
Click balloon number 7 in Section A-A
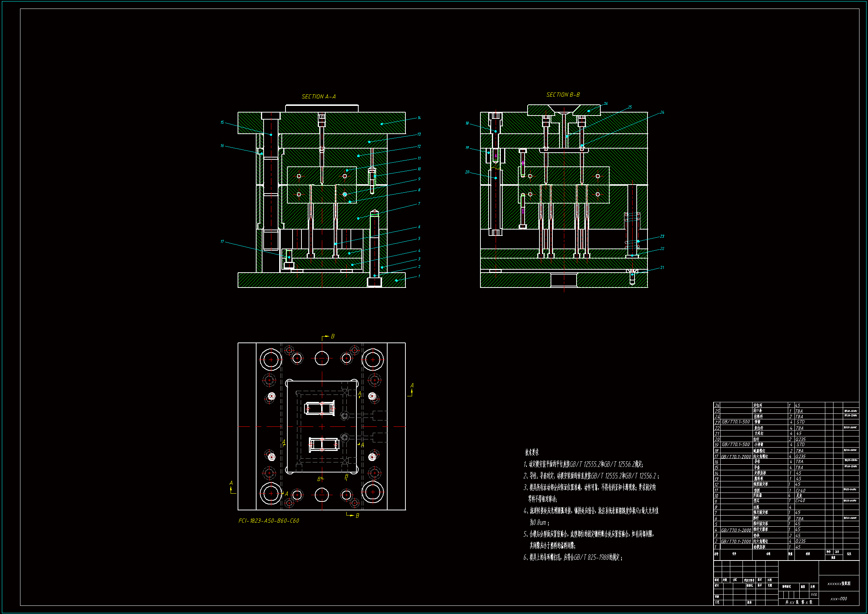(x=419, y=204)
